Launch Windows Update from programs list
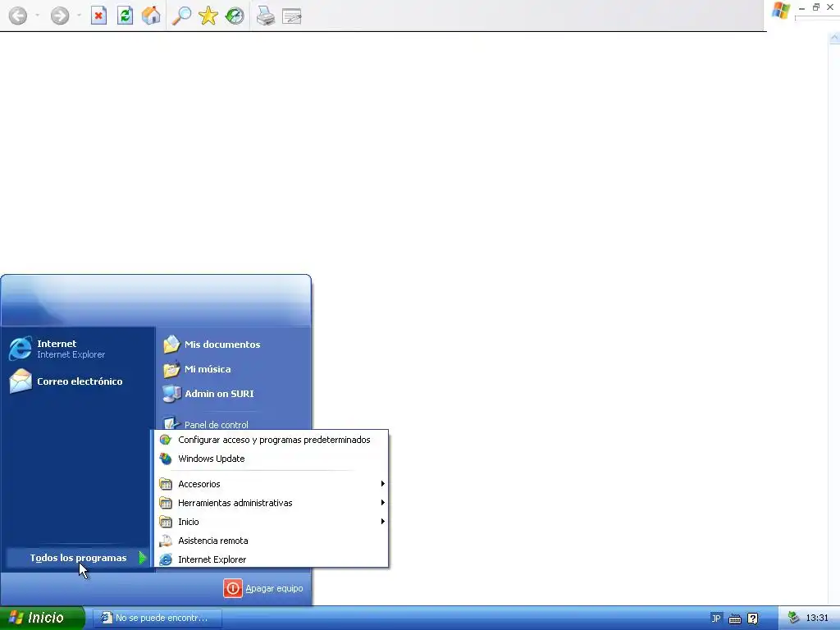 [x=272, y=459]
